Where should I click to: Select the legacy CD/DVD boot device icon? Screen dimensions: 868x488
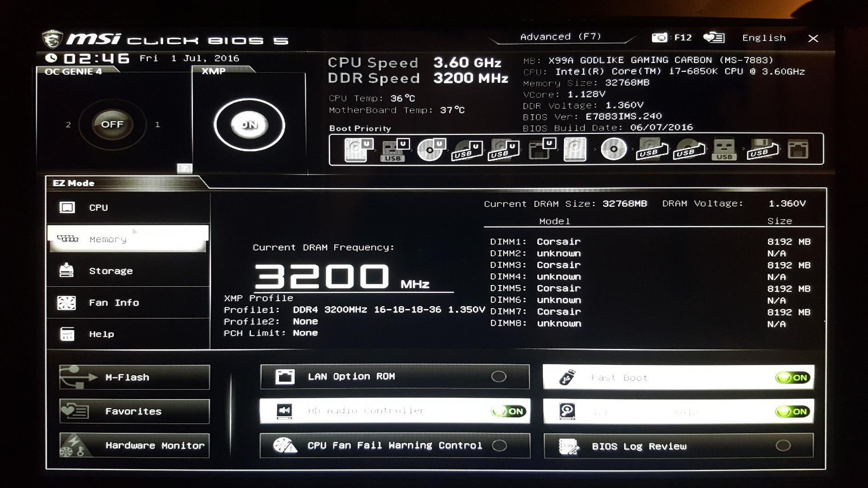(613, 149)
